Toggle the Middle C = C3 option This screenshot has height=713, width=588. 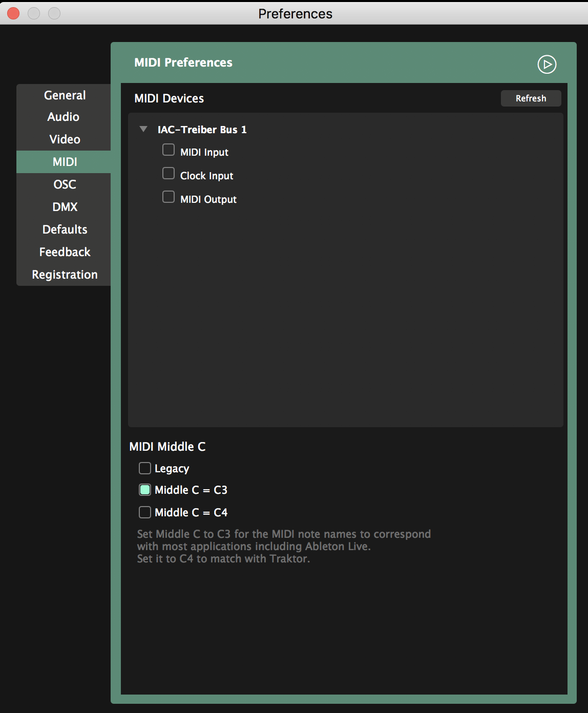pos(145,490)
